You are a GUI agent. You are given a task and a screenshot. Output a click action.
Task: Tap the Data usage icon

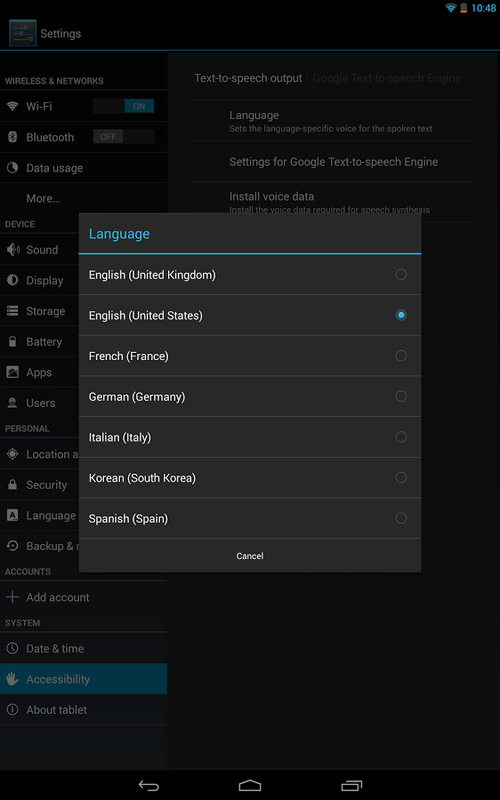(x=12, y=168)
